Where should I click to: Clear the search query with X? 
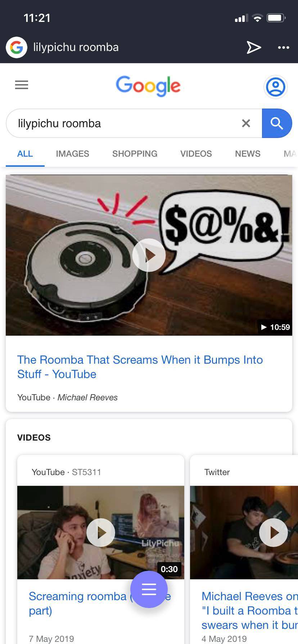tap(246, 123)
